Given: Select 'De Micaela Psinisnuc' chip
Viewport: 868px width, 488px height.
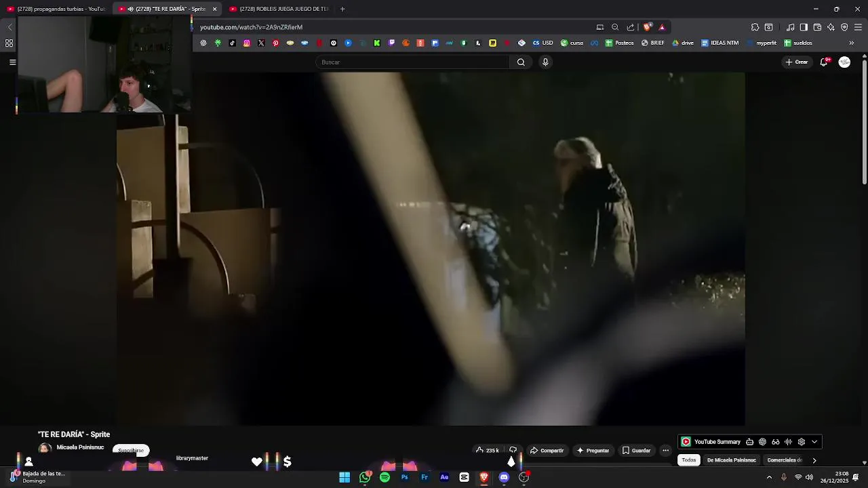Looking at the screenshot, I should (731, 460).
